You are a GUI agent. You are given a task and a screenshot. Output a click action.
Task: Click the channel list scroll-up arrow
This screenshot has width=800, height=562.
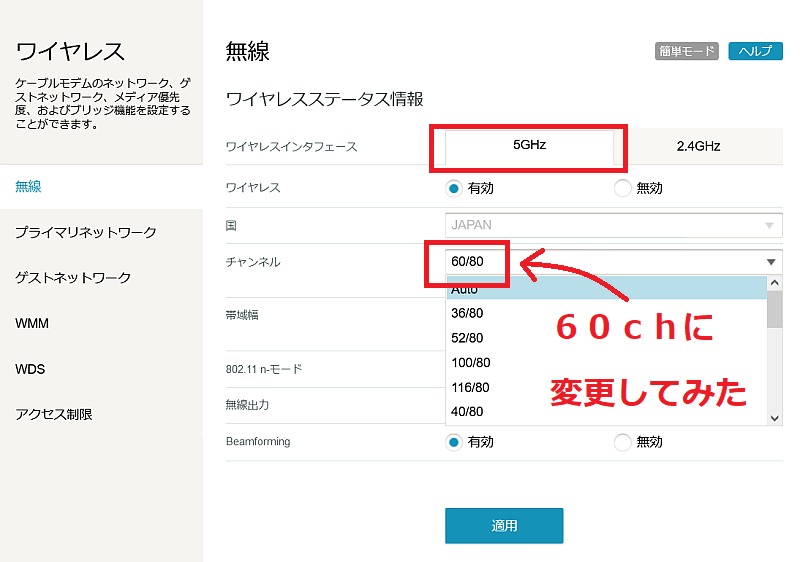point(774,283)
